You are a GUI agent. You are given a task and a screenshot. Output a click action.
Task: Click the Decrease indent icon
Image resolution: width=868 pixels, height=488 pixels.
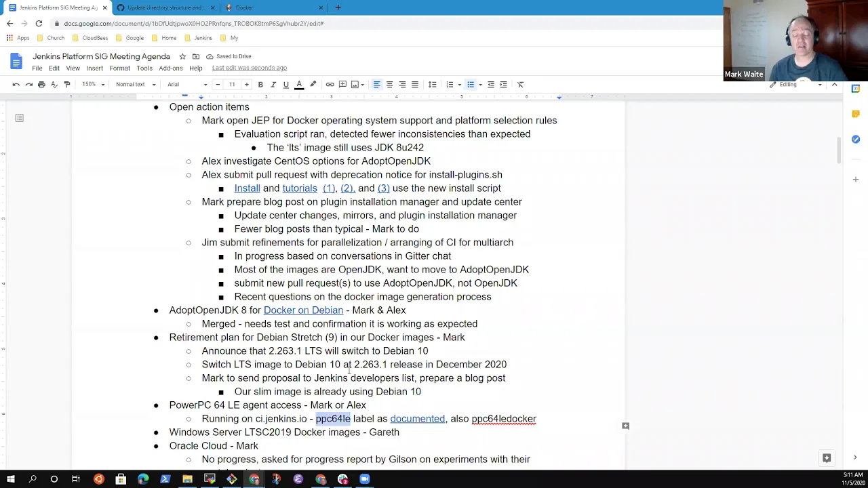pyautogui.click(x=491, y=85)
